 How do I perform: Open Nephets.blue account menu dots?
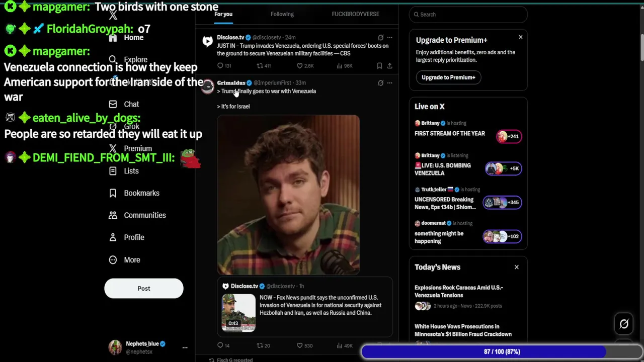pos(185,347)
